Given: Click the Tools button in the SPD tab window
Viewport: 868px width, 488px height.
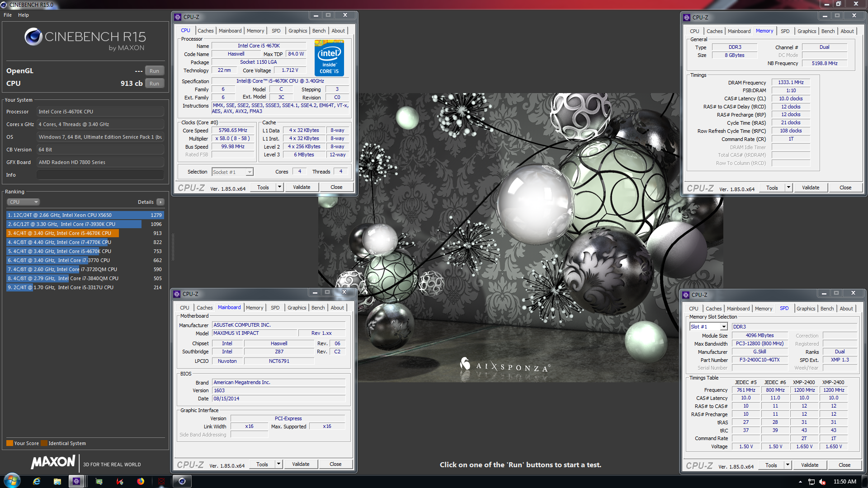Looking at the screenshot, I should 771,465.
